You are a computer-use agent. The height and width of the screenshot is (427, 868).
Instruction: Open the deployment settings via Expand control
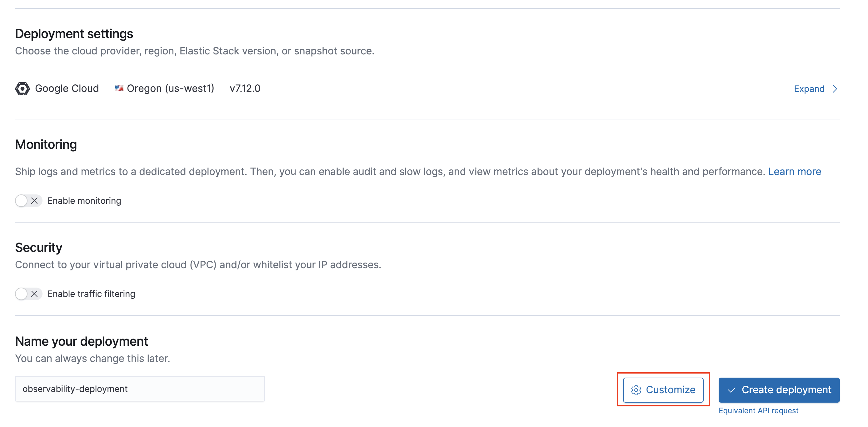pos(809,89)
